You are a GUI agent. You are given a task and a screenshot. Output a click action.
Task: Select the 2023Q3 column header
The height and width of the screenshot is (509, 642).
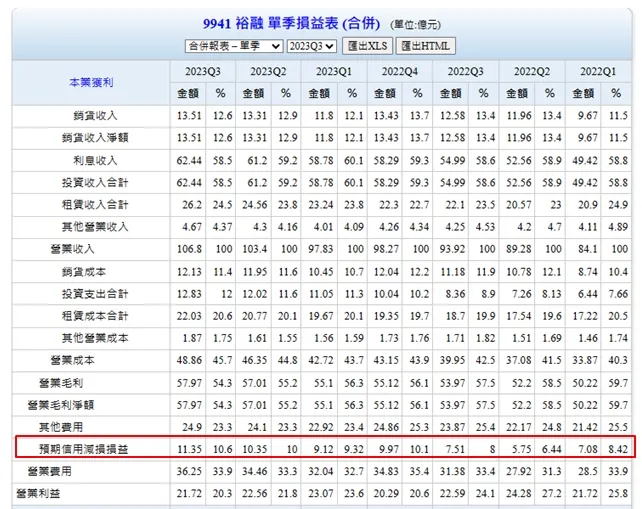tap(203, 72)
